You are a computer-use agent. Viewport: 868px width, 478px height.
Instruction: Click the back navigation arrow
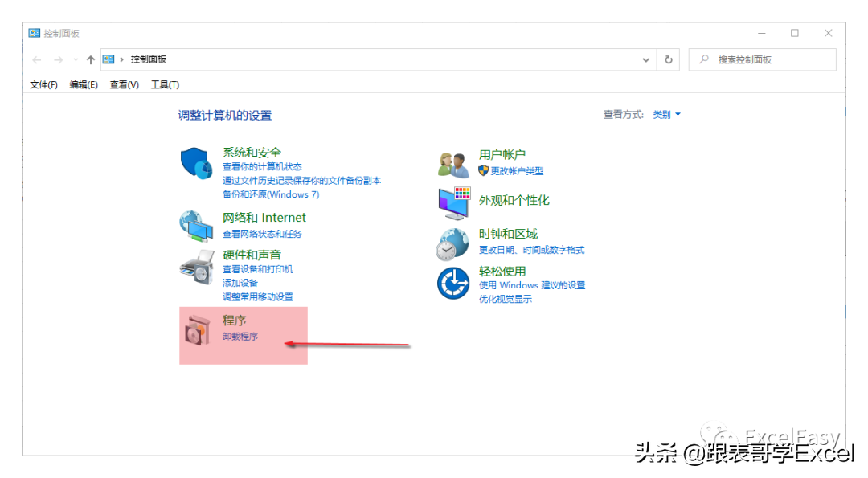point(36,59)
